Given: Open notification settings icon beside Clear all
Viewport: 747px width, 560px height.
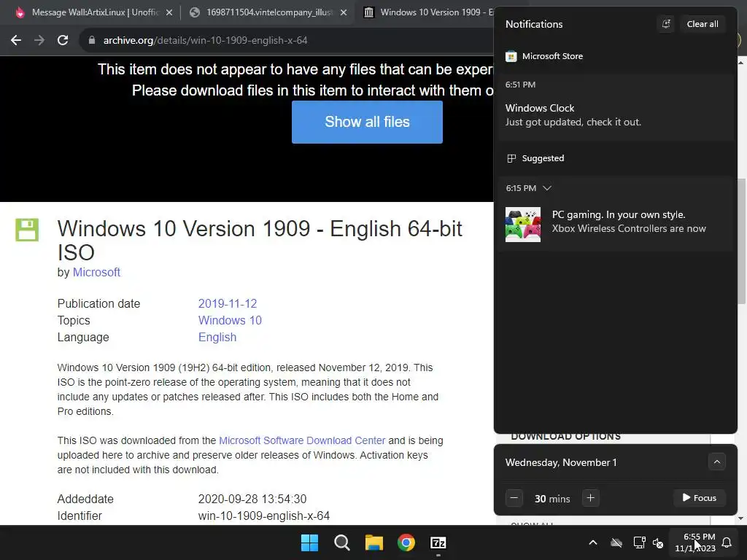Looking at the screenshot, I should [666, 24].
